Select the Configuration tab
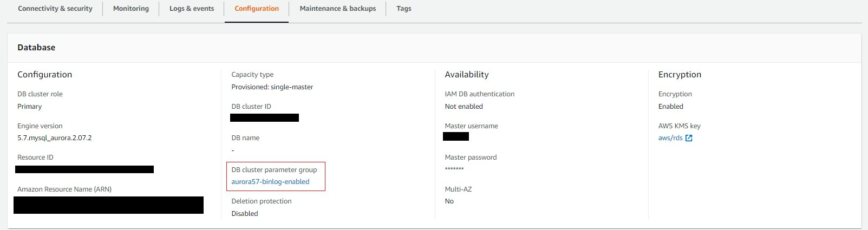The image size is (868, 230). [257, 9]
